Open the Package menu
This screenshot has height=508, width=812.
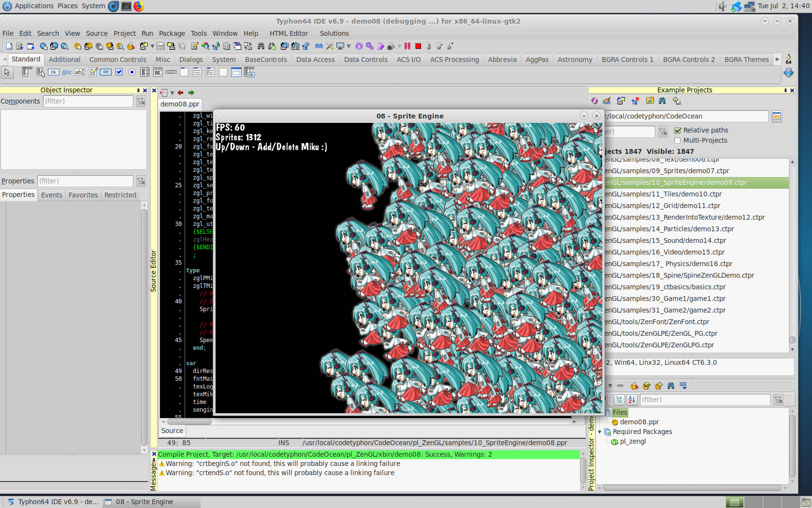172,33
